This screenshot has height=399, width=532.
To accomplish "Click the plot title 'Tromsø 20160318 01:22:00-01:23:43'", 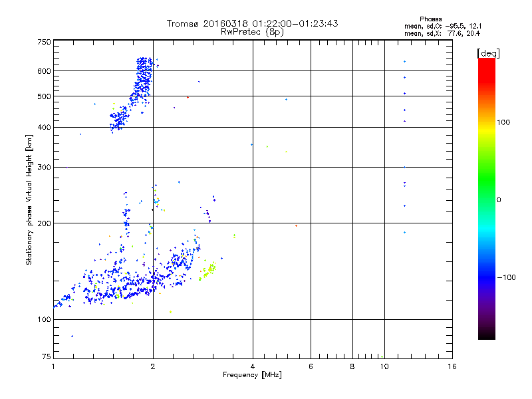I will [x=252, y=23].
